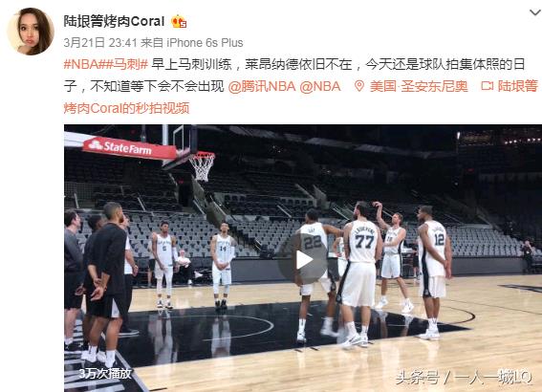This screenshot has width=542, height=392.
Task: Expand the post options chevron menu
Action: pos(535,12)
